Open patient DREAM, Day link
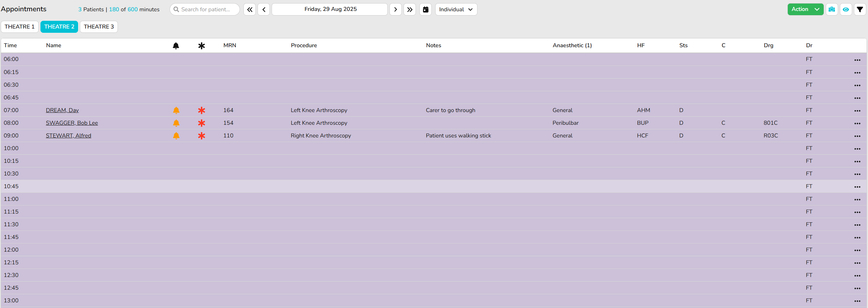This screenshot has height=308, width=868. click(x=62, y=110)
